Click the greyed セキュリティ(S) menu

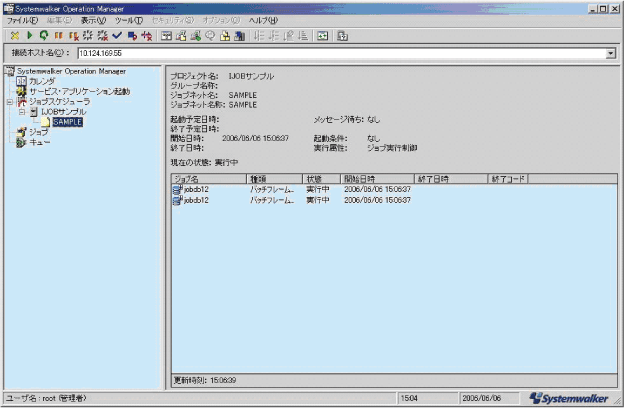click(173, 20)
